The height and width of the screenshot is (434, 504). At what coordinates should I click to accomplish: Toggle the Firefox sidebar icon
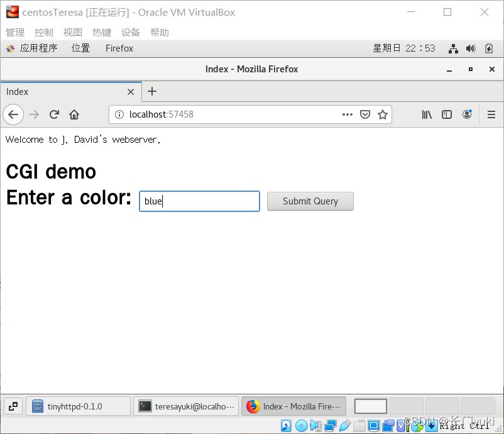click(447, 114)
